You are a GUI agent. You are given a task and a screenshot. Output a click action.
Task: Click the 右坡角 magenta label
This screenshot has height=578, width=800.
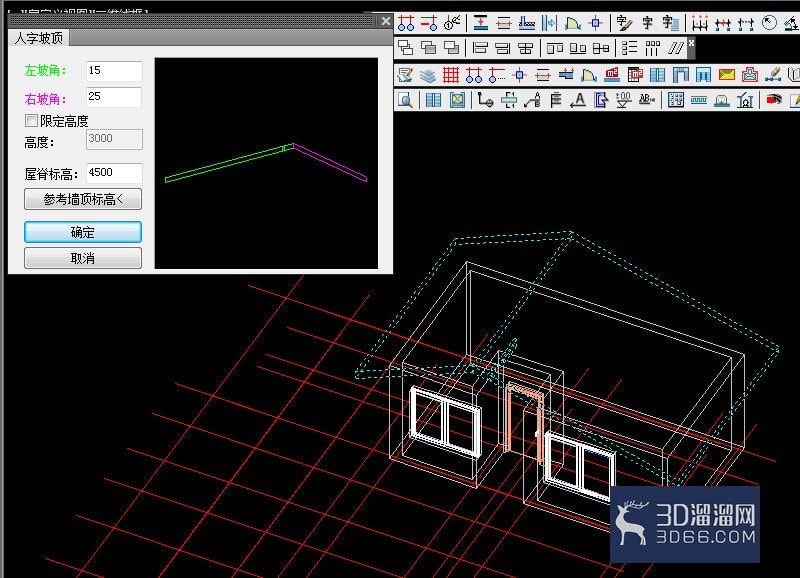(x=45, y=98)
